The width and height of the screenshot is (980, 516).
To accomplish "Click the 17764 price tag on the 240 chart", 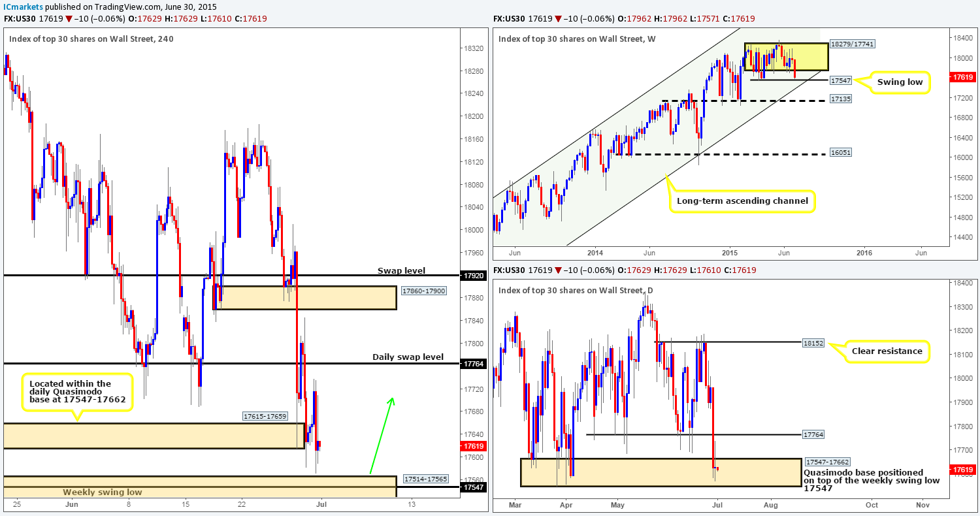I will tap(474, 363).
